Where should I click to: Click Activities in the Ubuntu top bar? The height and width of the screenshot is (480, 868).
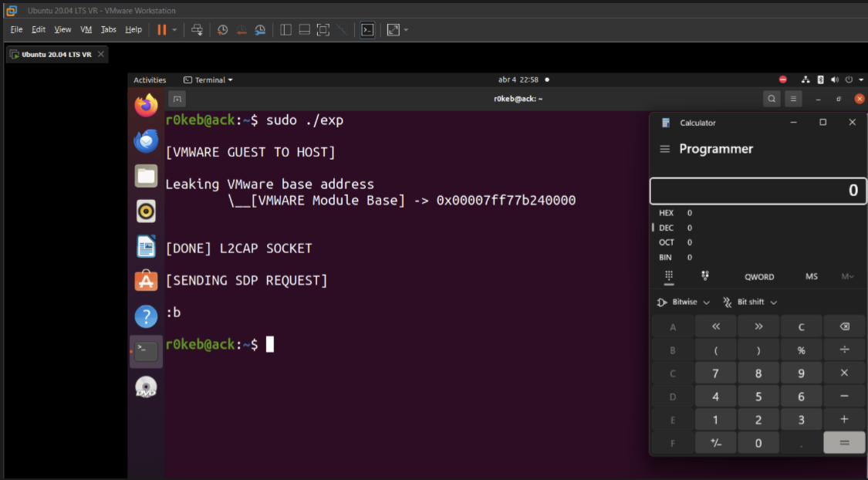click(x=150, y=80)
